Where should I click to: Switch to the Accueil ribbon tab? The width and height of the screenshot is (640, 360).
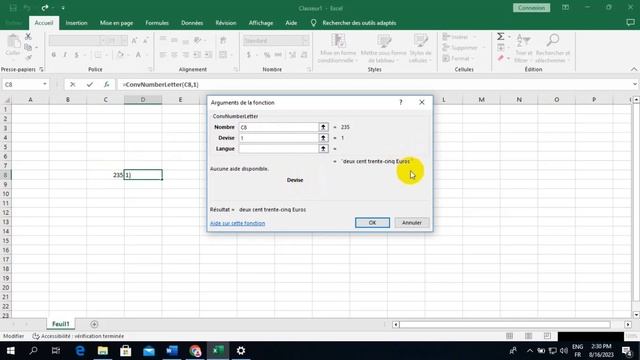44,23
